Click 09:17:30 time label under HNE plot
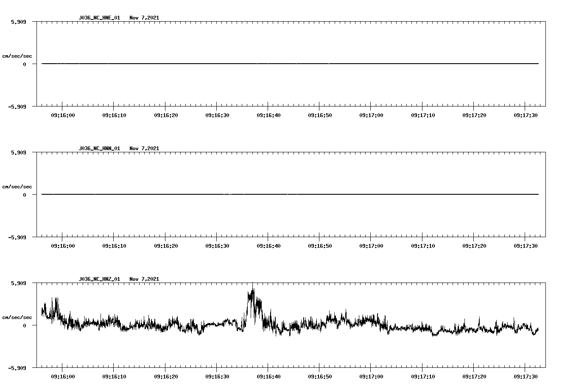 point(526,115)
